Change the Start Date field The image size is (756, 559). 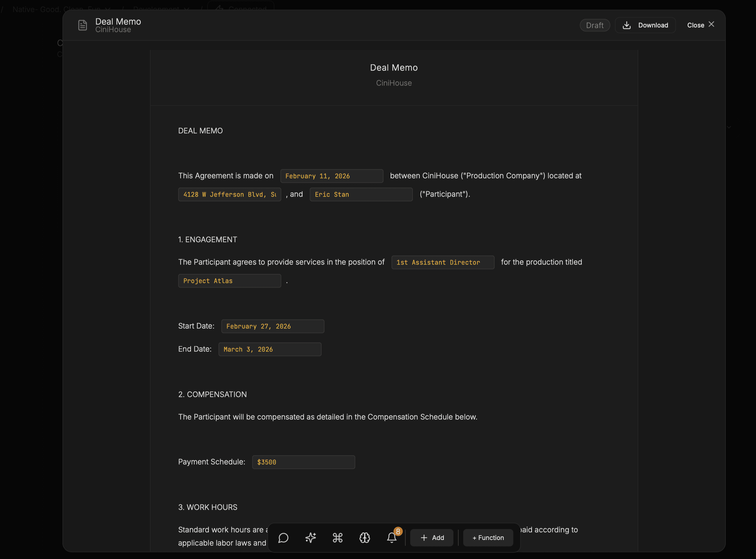click(272, 326)
